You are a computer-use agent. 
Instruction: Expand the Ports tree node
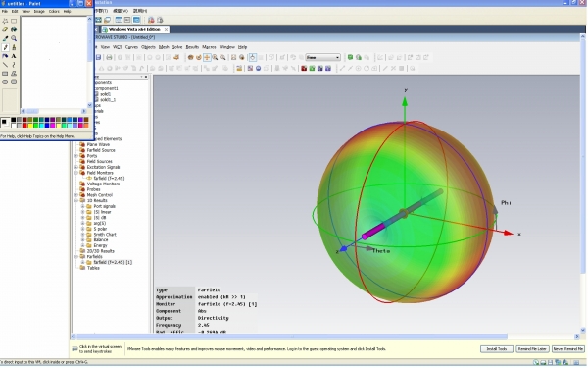[76, 156]
